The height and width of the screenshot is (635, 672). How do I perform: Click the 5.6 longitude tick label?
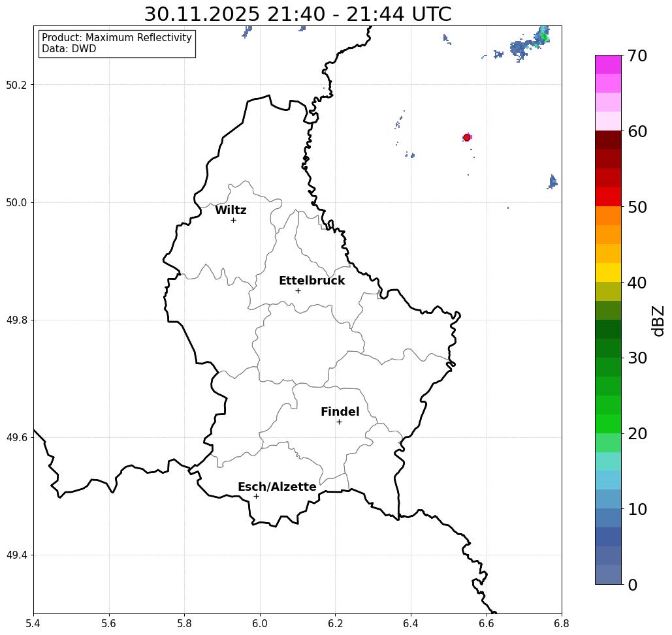[109, 624]
